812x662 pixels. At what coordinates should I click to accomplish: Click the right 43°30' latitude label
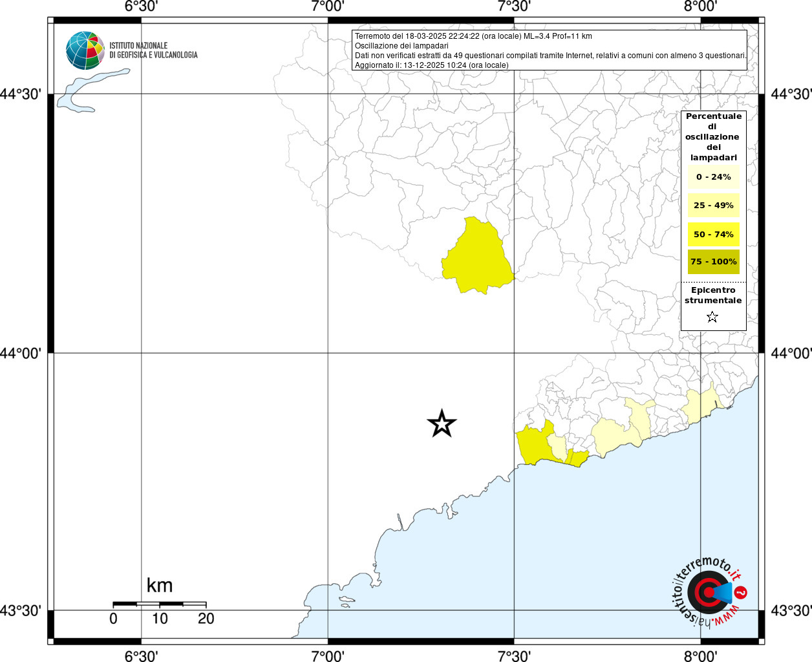click(x=791, y=610)
